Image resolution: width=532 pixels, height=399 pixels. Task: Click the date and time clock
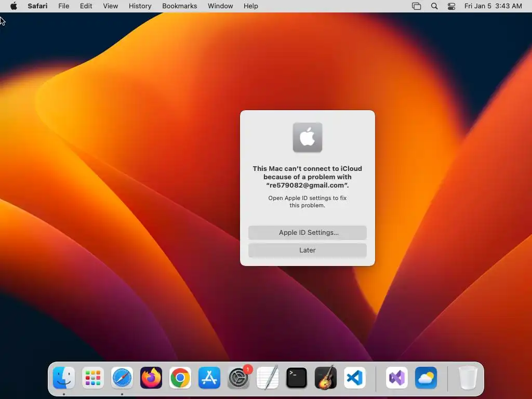[x=493, y=6]
